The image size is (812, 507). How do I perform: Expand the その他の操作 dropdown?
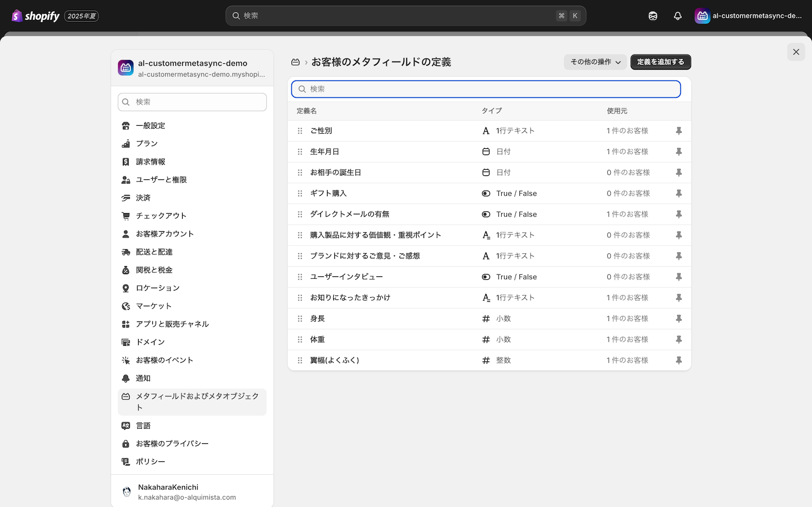point(595,62)
